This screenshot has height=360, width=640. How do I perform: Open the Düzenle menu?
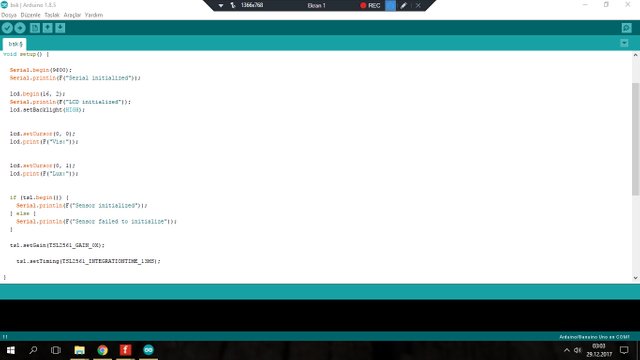[x=31, y=15]
